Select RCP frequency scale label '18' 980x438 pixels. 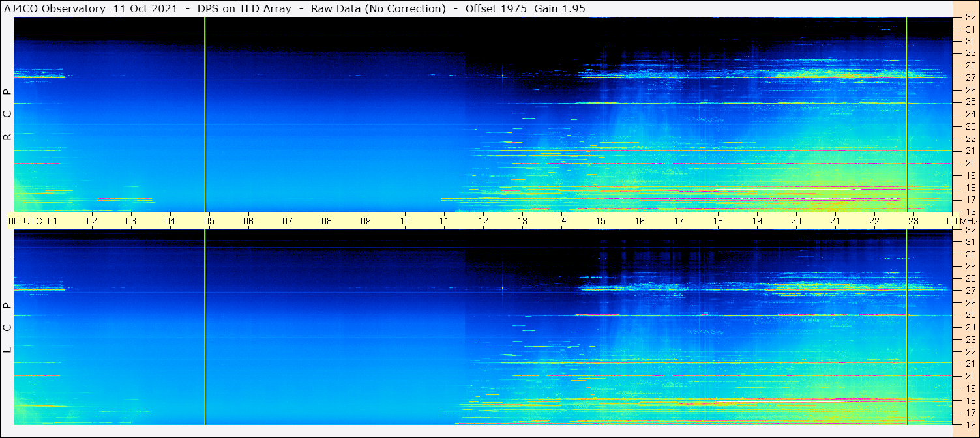tap(970, 188)
